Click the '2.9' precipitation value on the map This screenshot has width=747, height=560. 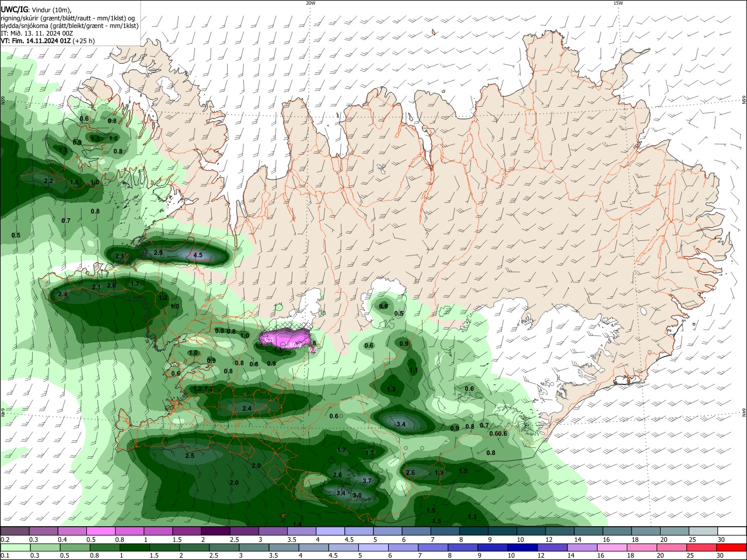[x=158, y=253]
